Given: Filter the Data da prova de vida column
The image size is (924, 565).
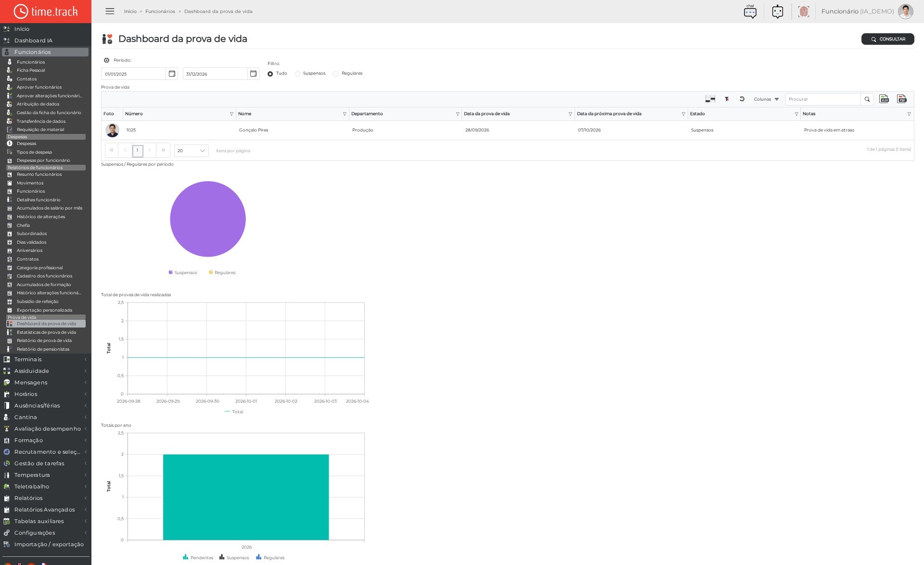Looking at the screenshot, I should pos(570,114).
